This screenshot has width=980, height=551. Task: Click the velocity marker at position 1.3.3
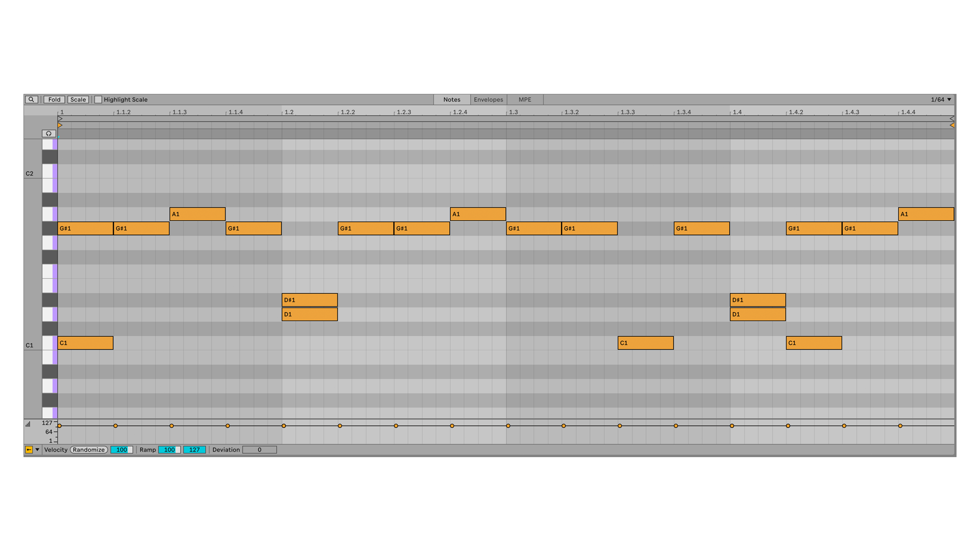(620, 425)
